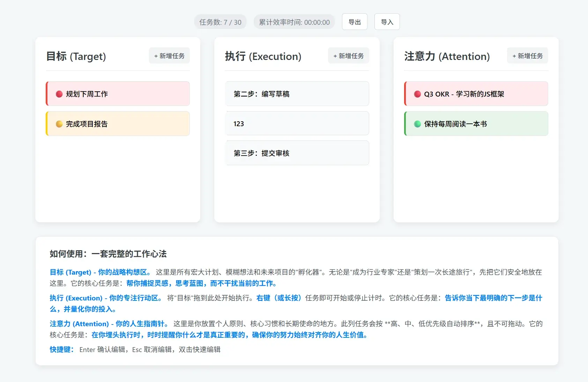This screenshot has width=588, height=382.
Task: Click the blue text 执行 (Execution) - 你的专注行动区
Action: [x=106, y=298]
